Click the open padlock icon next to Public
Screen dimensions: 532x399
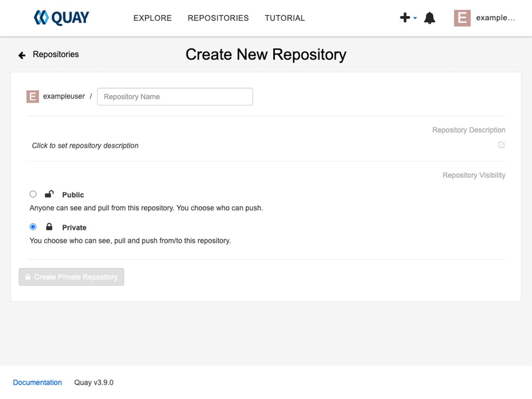pyautogui.click(x=49, y=194)
